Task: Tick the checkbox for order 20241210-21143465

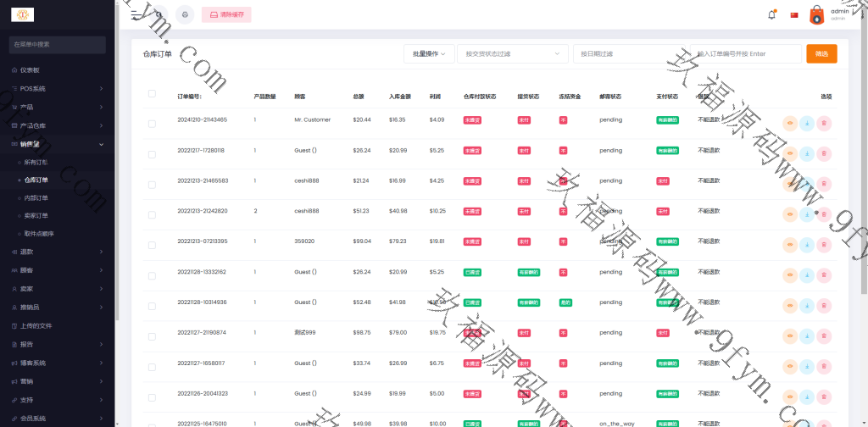Action: (x=152, y=124)
